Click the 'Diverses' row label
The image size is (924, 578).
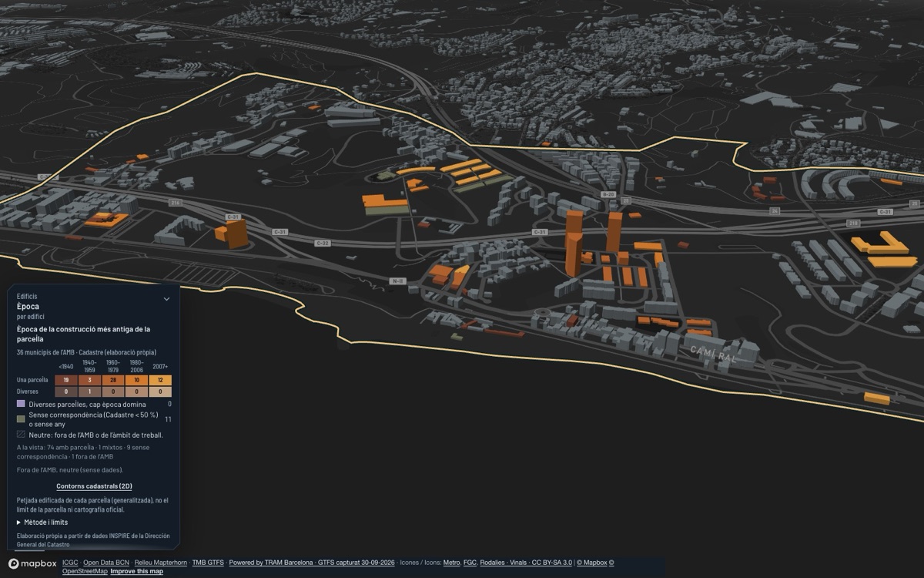27,391
